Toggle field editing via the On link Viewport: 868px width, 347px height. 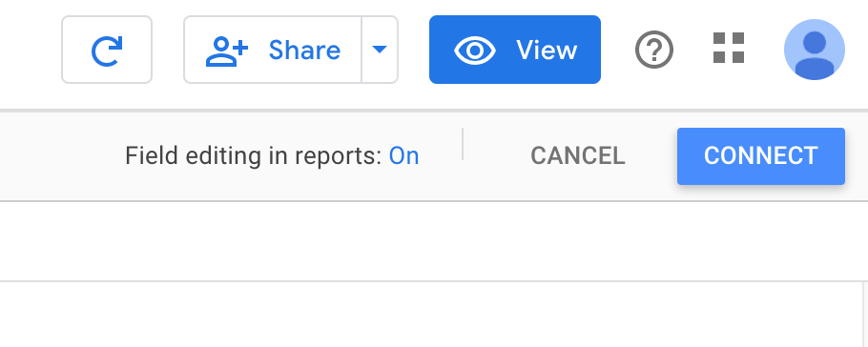coord(403,156)
